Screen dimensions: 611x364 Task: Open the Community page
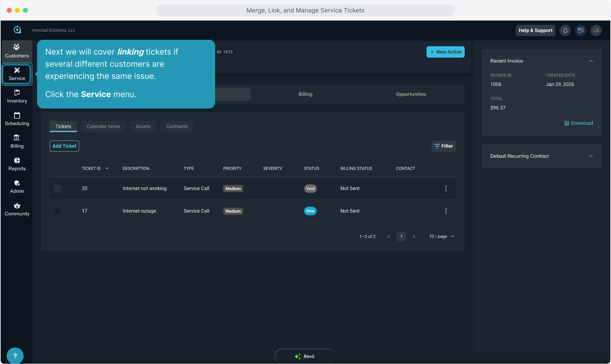point(17,209)
